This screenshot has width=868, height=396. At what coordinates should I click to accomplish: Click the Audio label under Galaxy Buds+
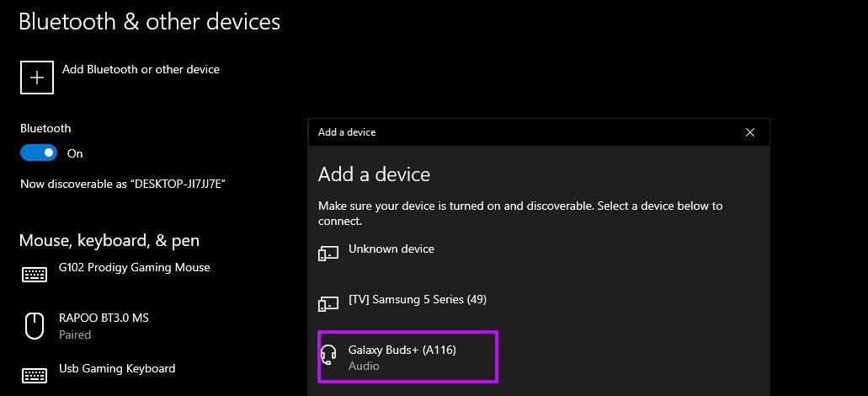pos(364,367)
